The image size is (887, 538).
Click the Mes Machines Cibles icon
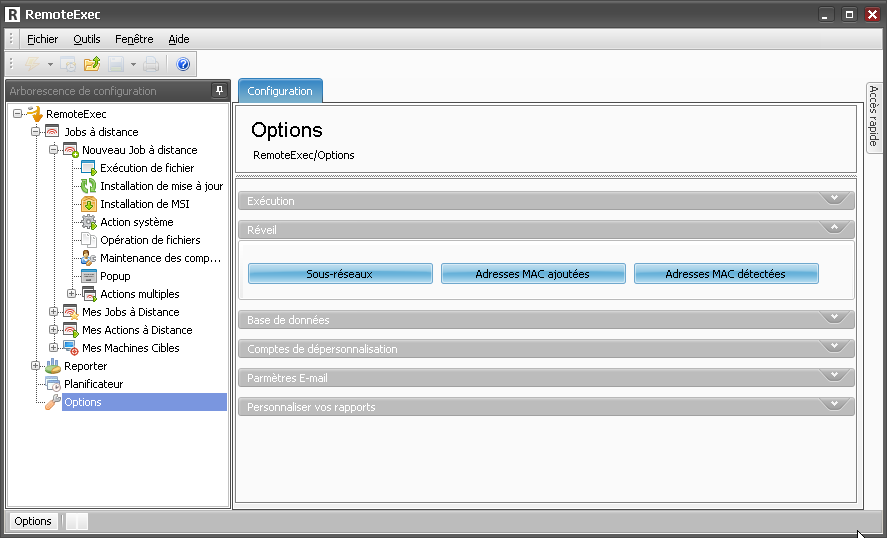coord(71,348)
